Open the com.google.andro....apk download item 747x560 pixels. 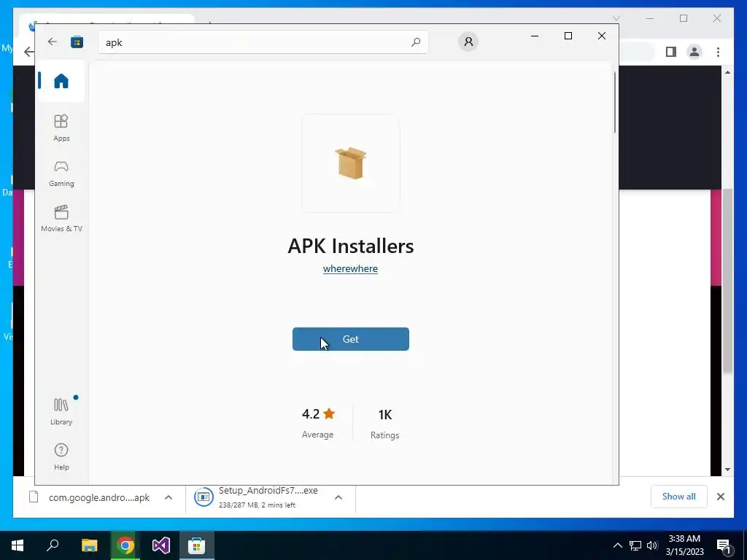click(x=90, y=497)
